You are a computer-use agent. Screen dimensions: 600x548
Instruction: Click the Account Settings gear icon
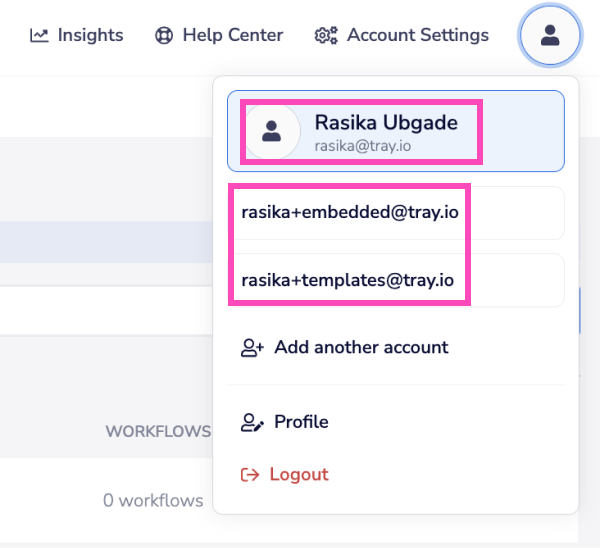click(326, 35)
